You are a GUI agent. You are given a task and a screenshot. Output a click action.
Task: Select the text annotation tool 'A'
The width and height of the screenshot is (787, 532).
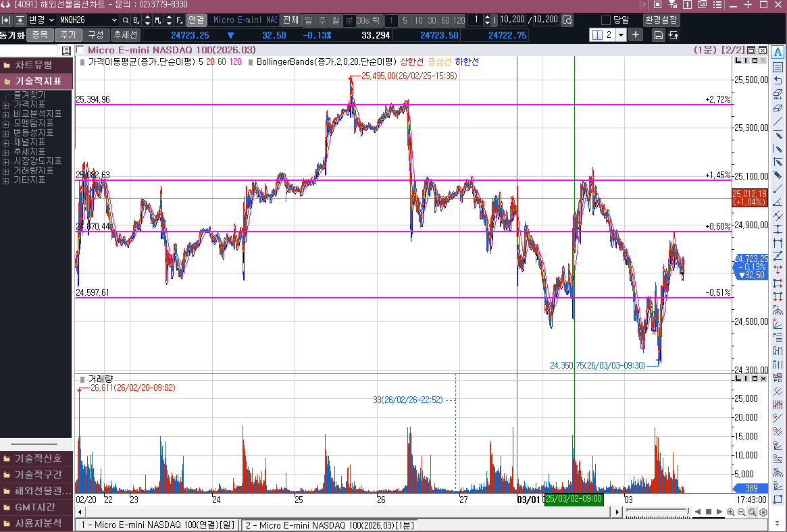point(778,53)
